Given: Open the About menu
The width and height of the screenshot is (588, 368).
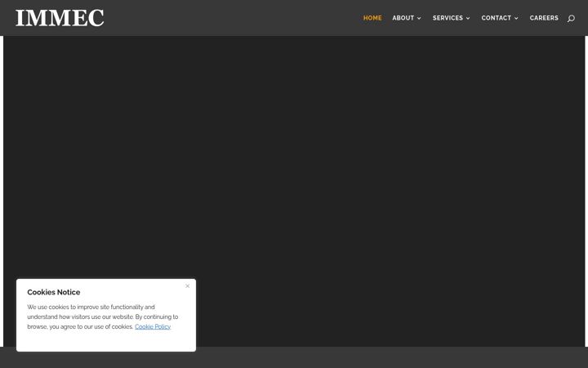Looking at the screenshot, I should 403,18.
